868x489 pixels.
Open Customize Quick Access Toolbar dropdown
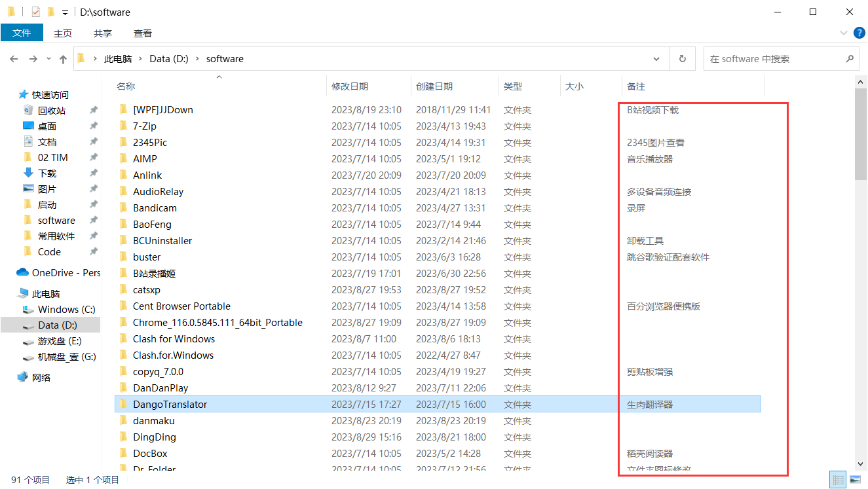[x=65, y=12]
